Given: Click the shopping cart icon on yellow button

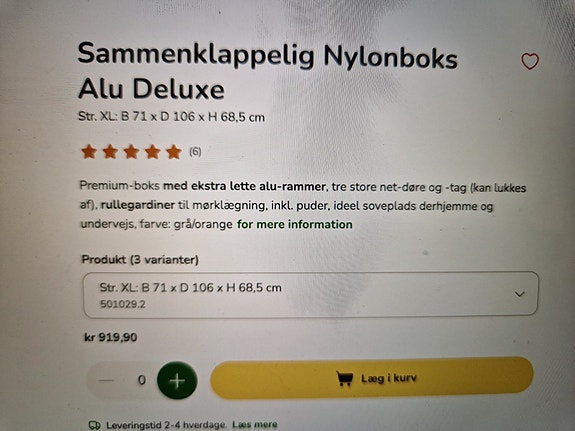Looking at the screenshot, I should [344, 378].
